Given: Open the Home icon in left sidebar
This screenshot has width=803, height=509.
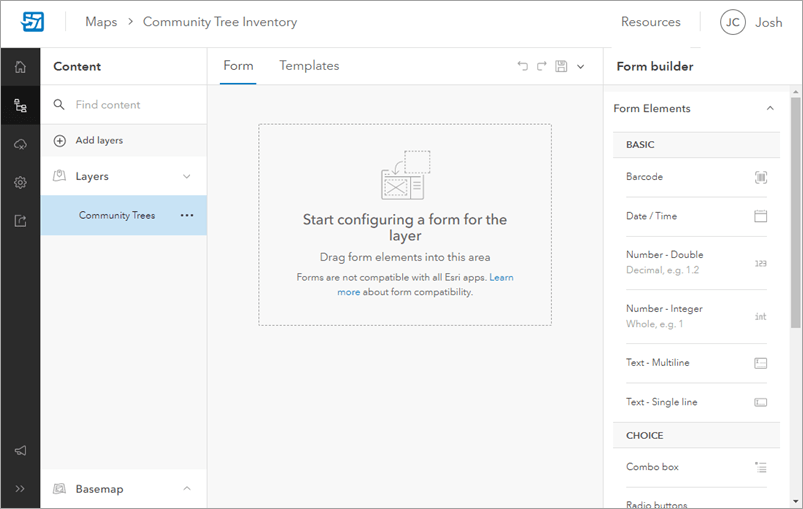Looking at the screenshot, I should click(20, 67).
